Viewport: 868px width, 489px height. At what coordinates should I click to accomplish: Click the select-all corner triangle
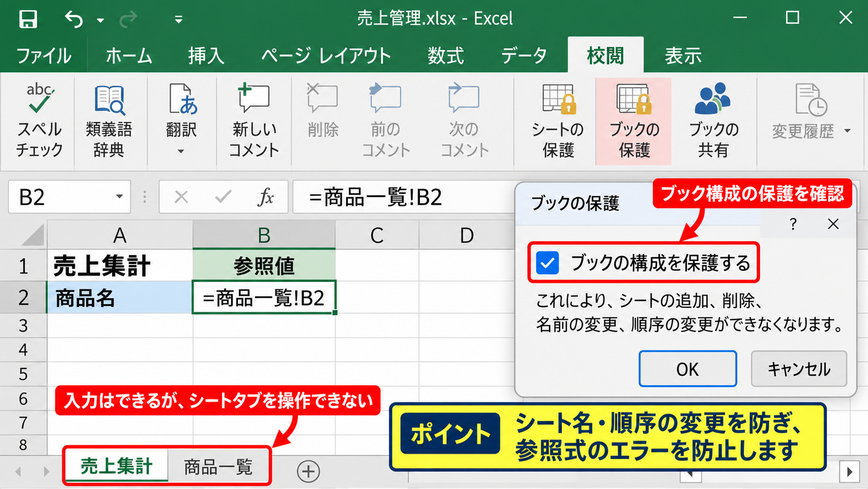(x=33, y=235)
